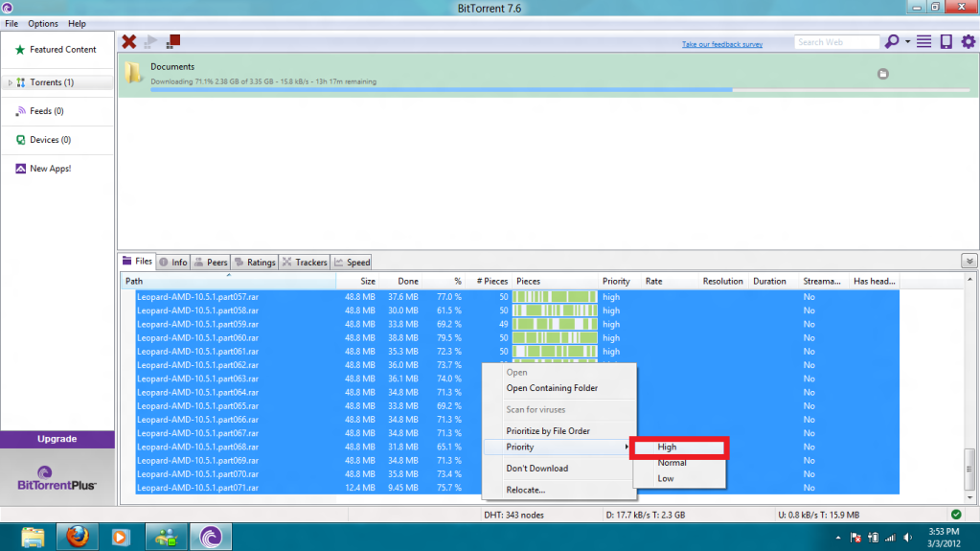Sort files by Done column
This screenshot has width=980, height=551.
[400, 282]
